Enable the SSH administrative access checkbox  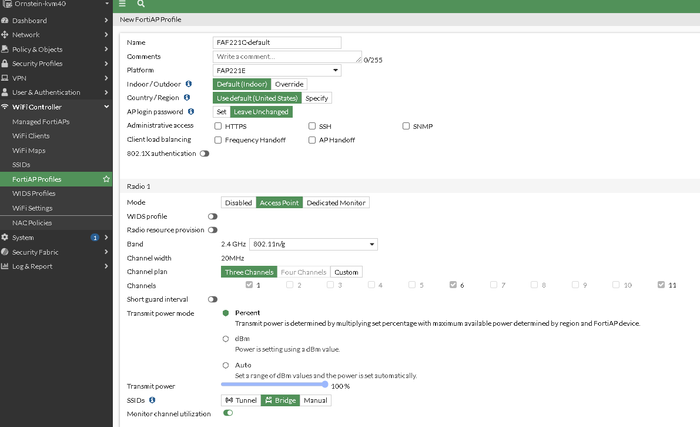[x=312, y=126]
